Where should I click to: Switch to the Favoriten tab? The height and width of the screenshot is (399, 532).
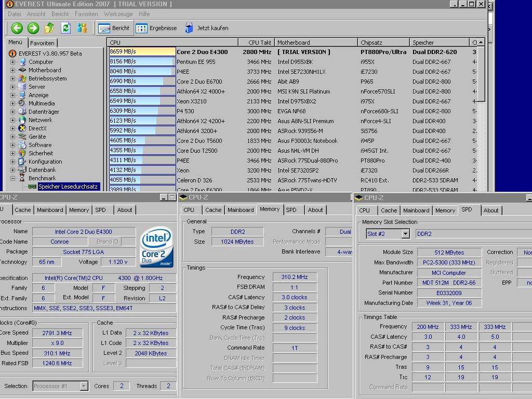(42, 43)
